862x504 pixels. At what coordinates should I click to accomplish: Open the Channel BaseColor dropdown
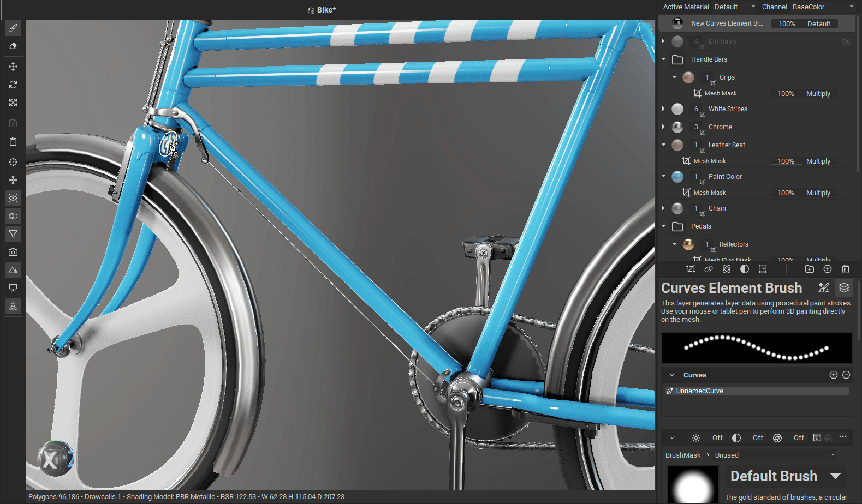[823, 7]
